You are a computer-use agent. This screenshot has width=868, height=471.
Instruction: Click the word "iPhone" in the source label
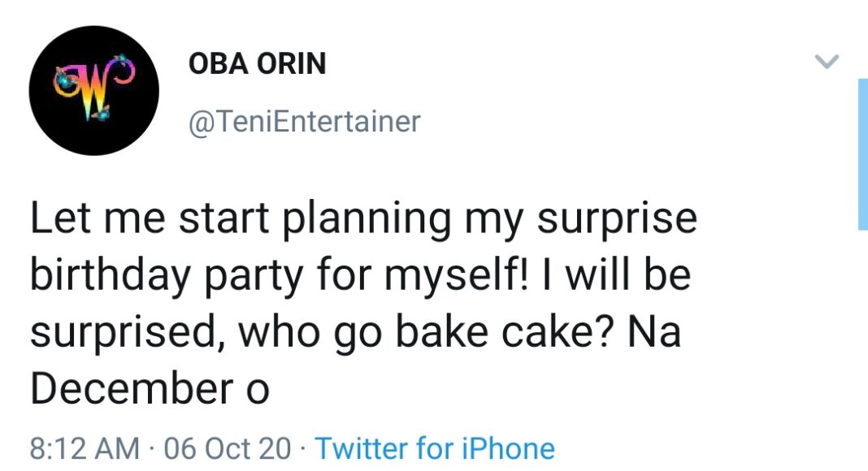509,448
